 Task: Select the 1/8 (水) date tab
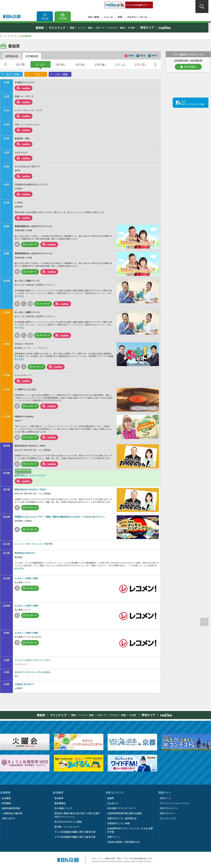[x=60, y=64]
